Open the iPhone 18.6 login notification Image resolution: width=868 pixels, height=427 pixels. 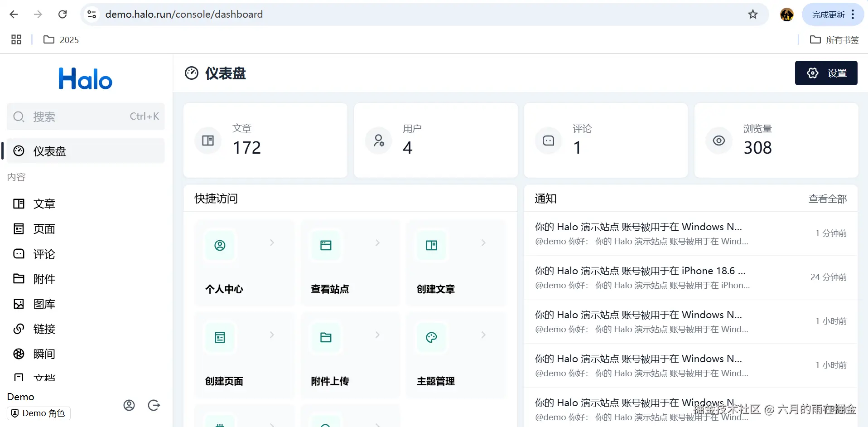click(x=690, y=278)
